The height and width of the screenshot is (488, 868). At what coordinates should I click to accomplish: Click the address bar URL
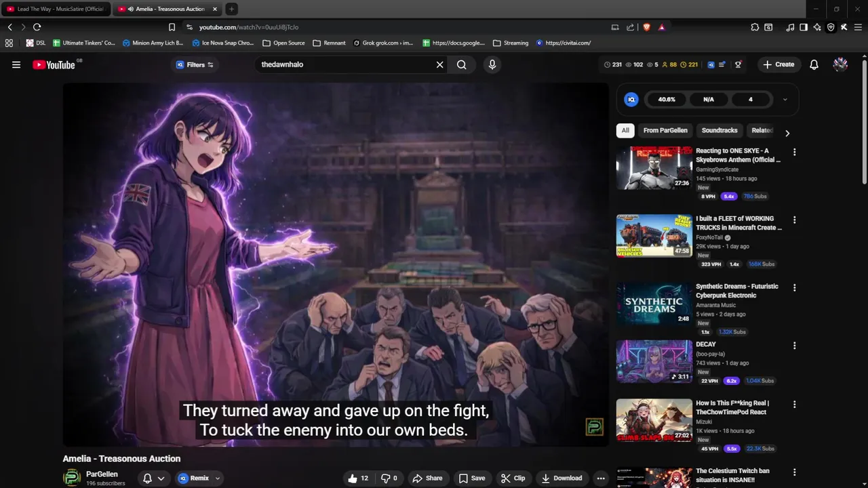[x=249, y=27]
